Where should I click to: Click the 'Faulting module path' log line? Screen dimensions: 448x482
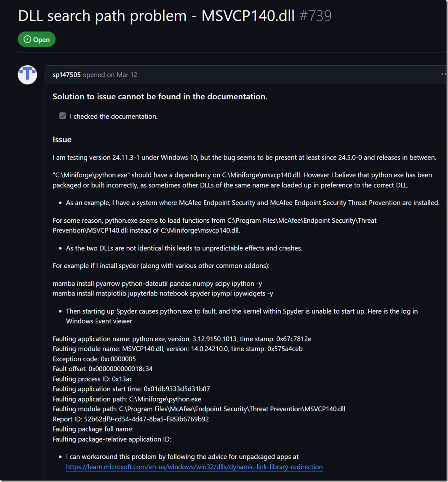[x=199, y=409]
